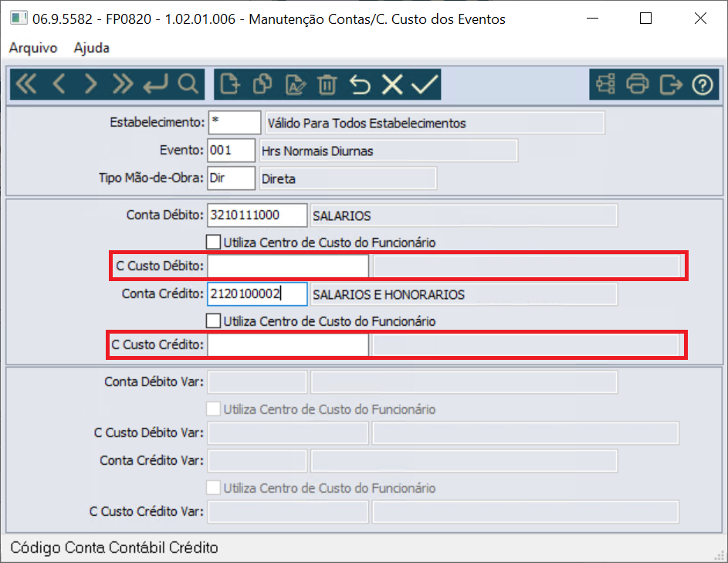The height and width of the screenshot is (563, 728).
Task: Minimize the FP0820 window
Action: pos(592,19)
